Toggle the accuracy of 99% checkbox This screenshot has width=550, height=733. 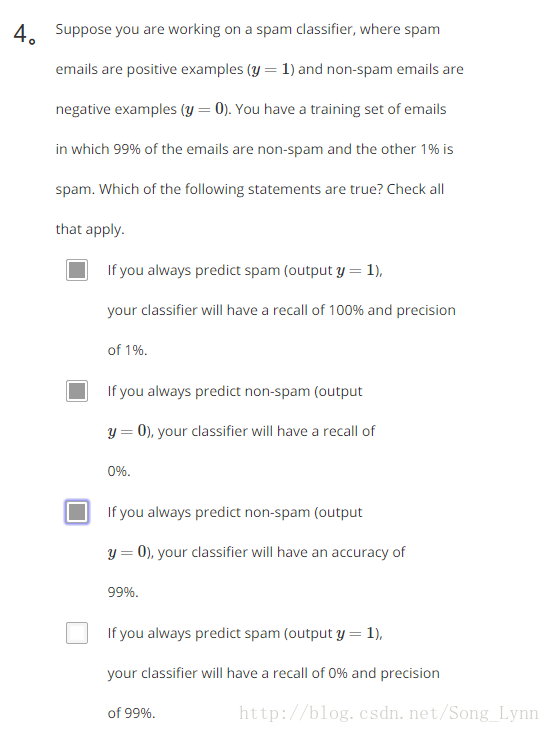77,512
